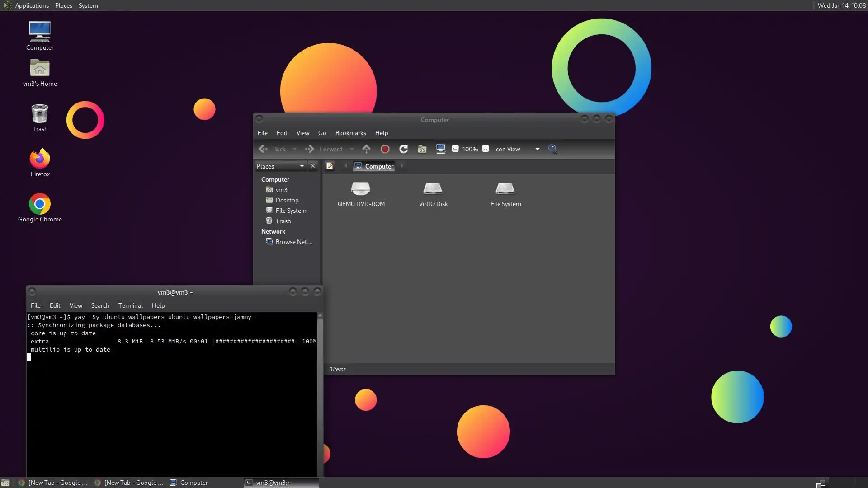Viewport: 868px width, 488px height.
Task: Open the Terminal menu in terminal window
Action: pos(130,305)
